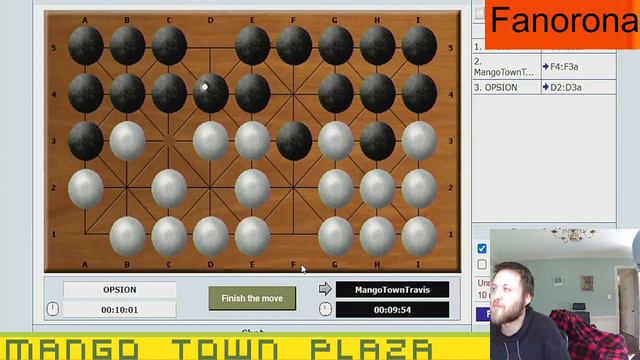Grab the white stone at E1
Image resolution: width=640 pixels, height=360 pixels.
[252, 236]
